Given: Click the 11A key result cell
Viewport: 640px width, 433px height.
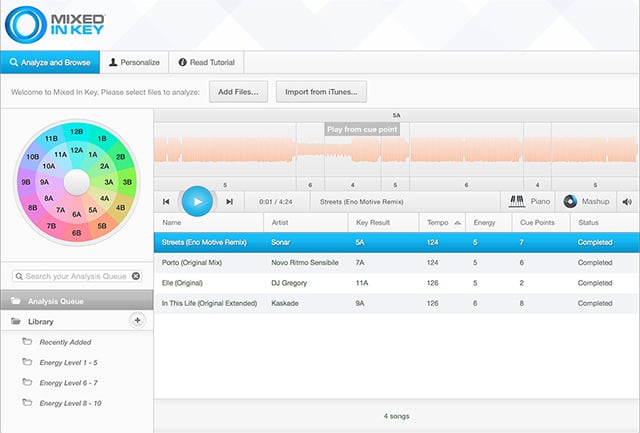Looking at the screenshot, I should pos(362,283).
